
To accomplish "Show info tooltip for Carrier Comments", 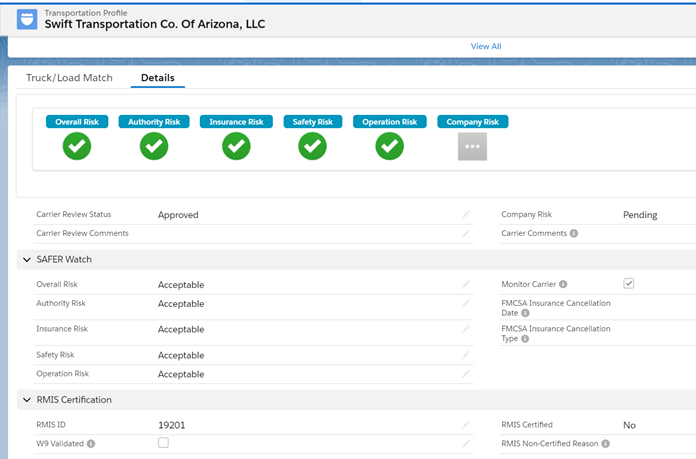I will coord(574,233).
